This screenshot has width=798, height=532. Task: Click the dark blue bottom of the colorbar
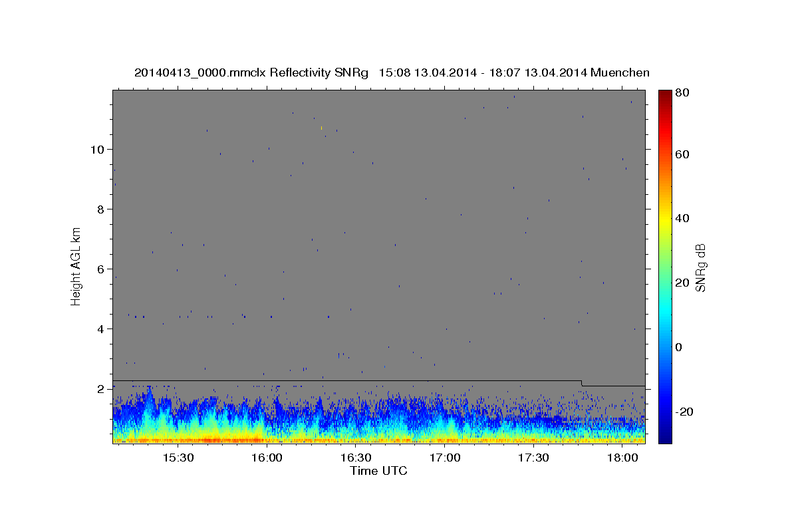click(665, 436)
